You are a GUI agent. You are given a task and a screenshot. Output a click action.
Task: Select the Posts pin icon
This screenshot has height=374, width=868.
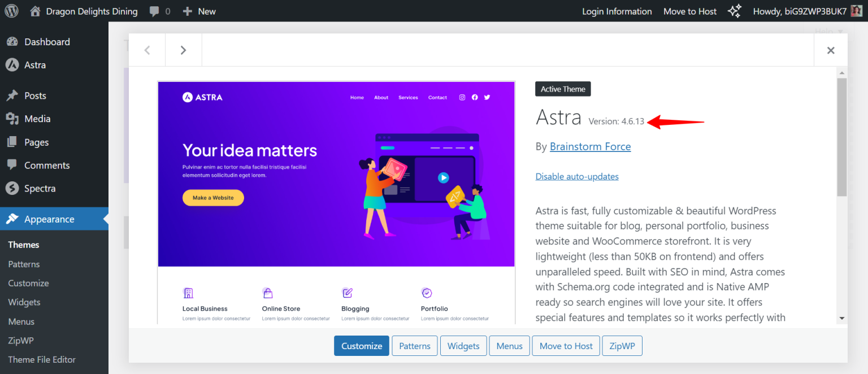(12, 95)
